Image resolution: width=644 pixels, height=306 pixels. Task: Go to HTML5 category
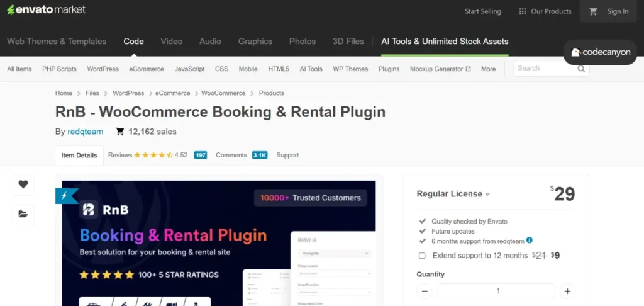pyautogui.click(x=279, y=69)
